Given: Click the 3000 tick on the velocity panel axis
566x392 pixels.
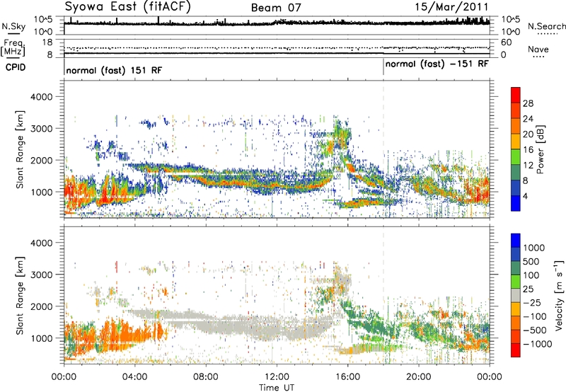Looking at the screenshot, I should point(41,275).
